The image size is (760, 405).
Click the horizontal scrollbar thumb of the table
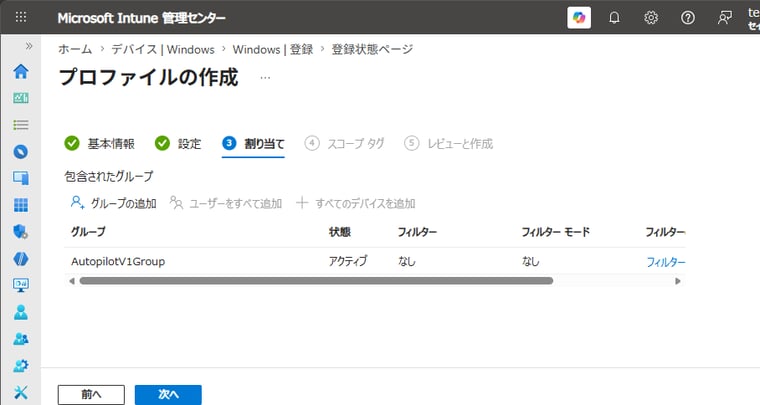[x=316, y=281]
